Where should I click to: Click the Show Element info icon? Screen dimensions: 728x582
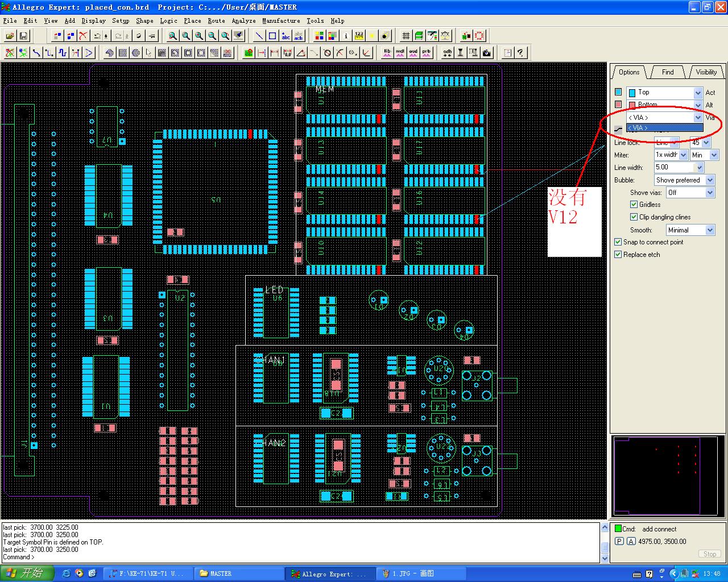pos(346,36)
